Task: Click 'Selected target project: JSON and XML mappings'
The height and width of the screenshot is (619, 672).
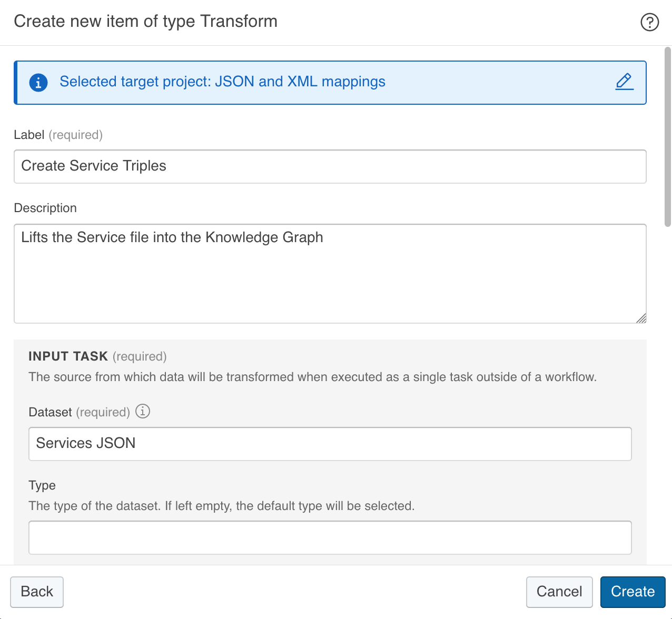Action: [x=223, y=82]
